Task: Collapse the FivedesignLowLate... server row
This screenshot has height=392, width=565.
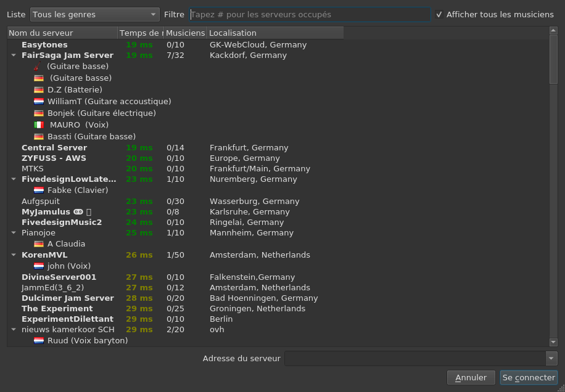Action: (14, 179)
